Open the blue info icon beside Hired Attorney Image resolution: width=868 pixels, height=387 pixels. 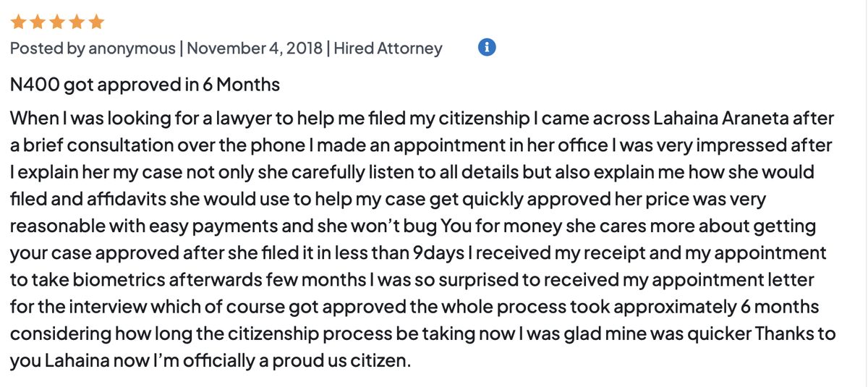click(x=488, y=48)
